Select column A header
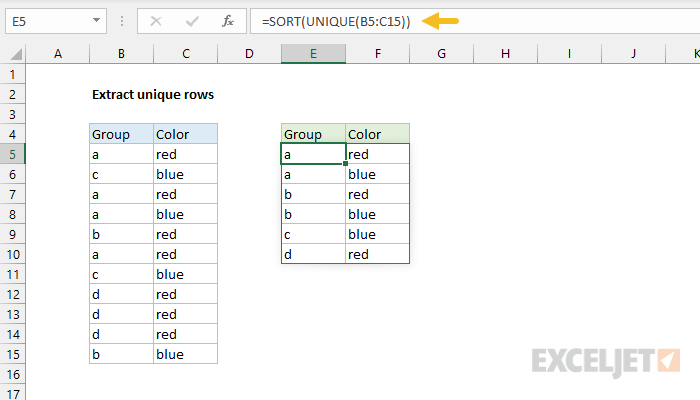This screenshot has height=400, width=700. (x=58, y=54)
